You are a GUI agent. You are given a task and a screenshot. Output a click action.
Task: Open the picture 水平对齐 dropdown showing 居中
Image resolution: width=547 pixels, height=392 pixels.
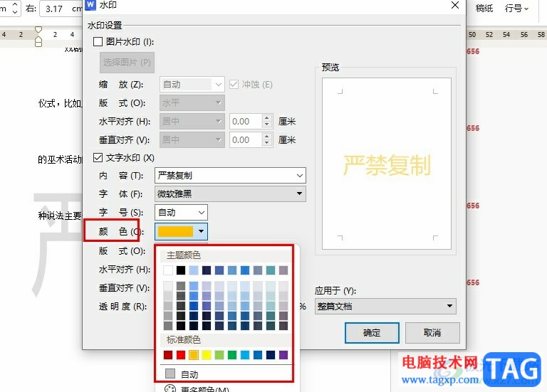pyautogui.click(x=192, y=121)
